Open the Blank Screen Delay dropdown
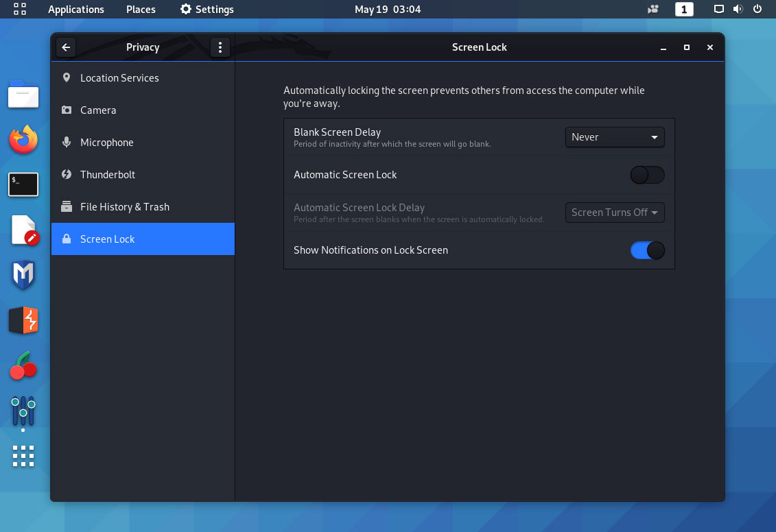The width and height of the screenshot is (776, 532). click(x=614, y=137)
